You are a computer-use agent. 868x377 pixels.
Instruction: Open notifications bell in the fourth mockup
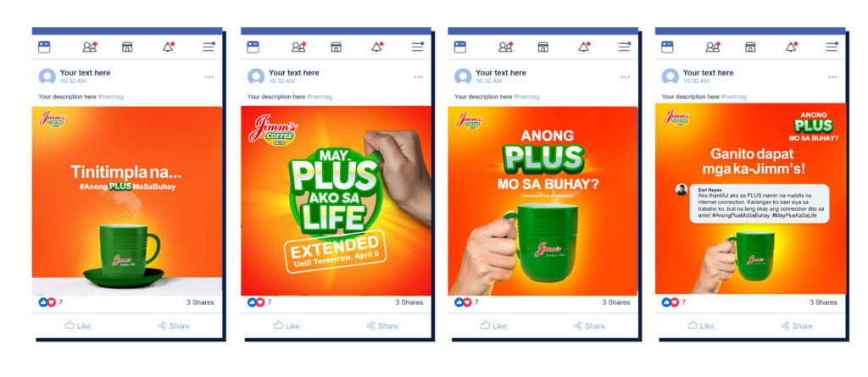[791, 47]
